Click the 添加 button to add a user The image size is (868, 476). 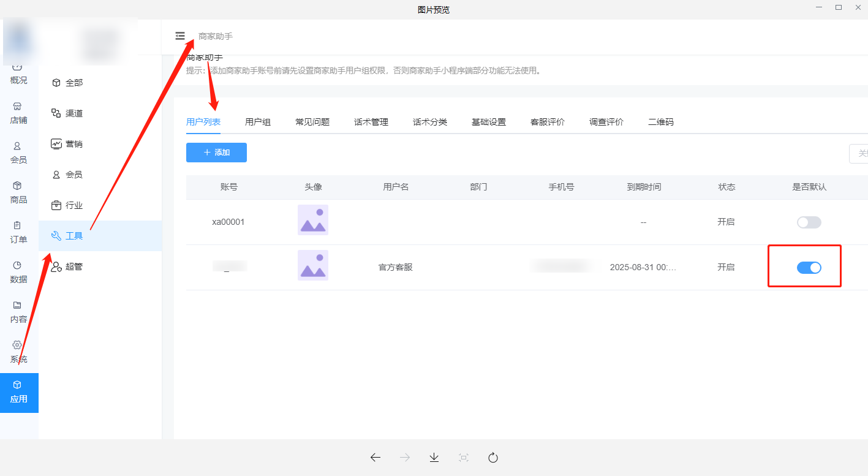point(216,152)
